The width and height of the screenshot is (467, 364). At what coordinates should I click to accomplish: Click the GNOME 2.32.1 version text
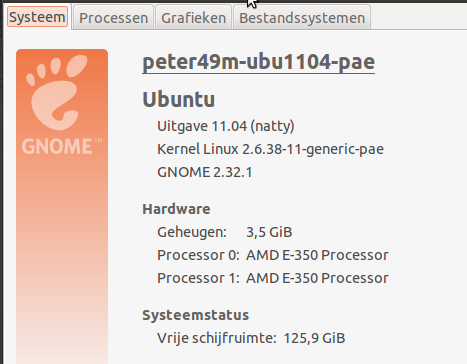click(x=205, y=172)
